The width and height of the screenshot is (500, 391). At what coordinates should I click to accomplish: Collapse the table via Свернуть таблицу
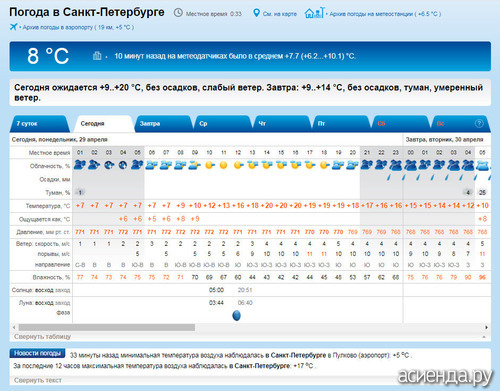click(x=43, y=337)
